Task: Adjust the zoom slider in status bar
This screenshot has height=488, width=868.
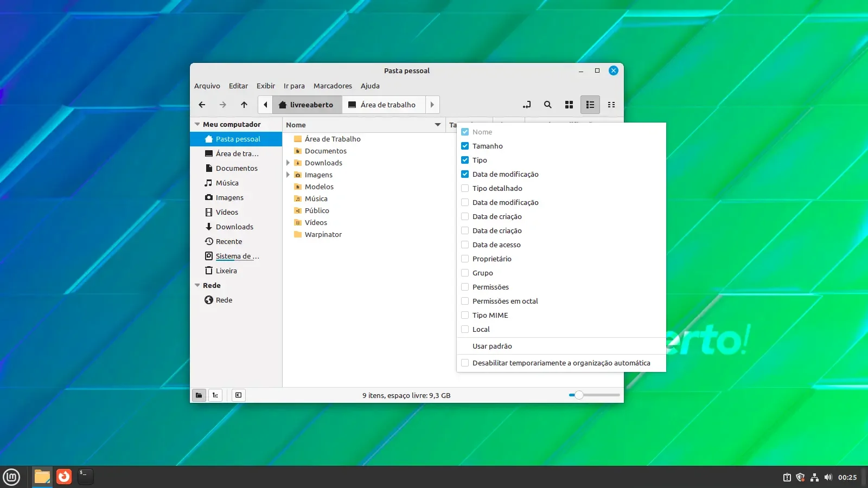Action: pyautogui.click(x=594, y=395)
